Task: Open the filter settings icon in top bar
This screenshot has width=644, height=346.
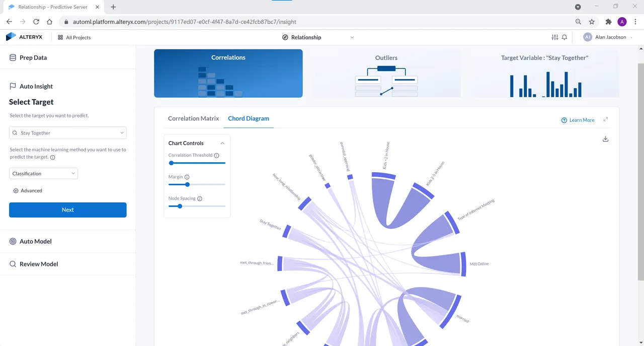Action: pyautogui.click(x=554, y=37)
